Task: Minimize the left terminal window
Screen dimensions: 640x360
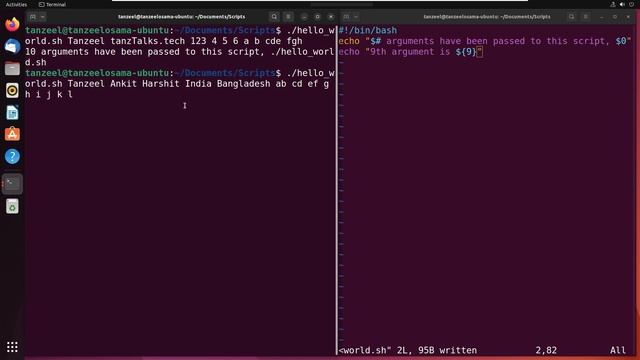Action: tap(304, 17)
